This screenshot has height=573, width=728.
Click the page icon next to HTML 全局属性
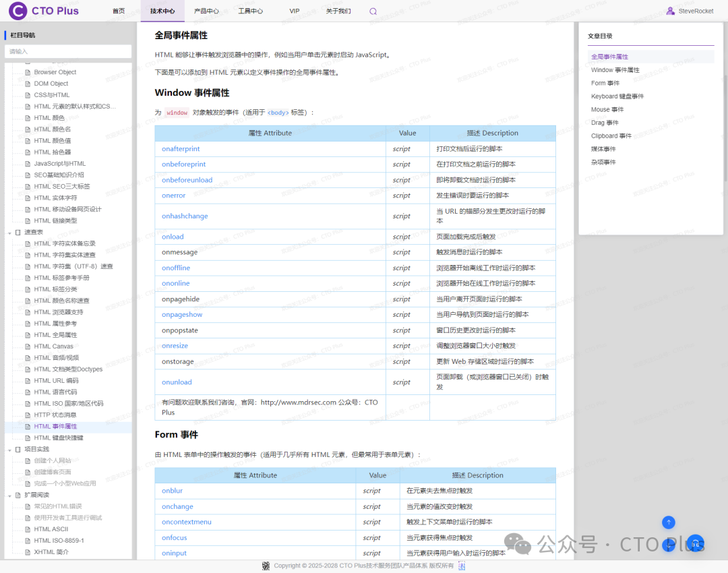(28, 335)
